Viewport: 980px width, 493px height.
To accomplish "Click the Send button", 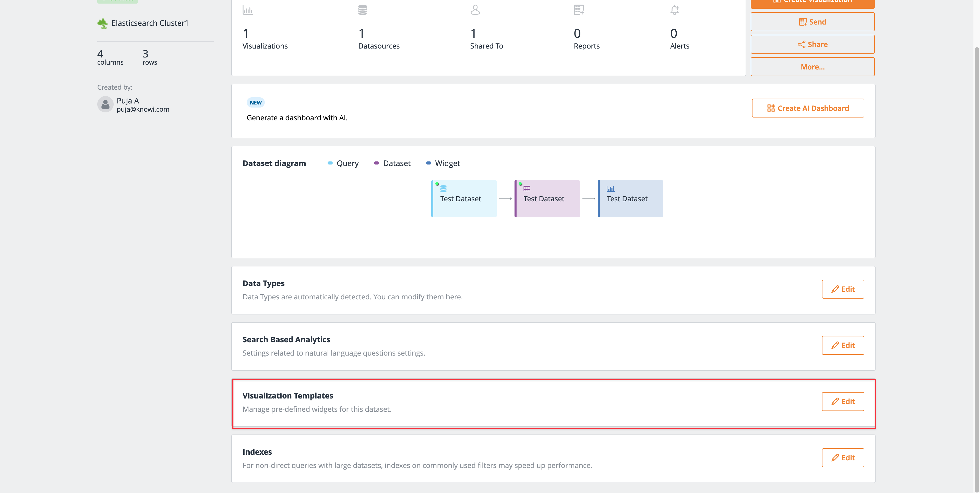I will pyautogui.click(x=812, y=22).
